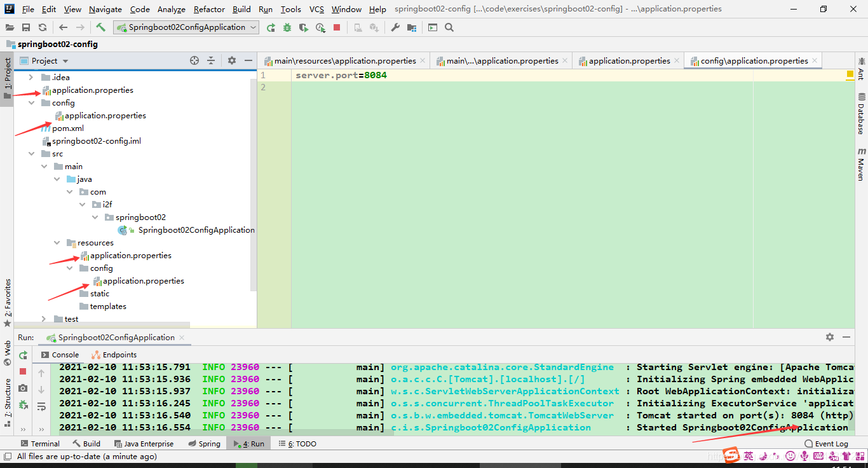Expand the .idea folder
The height and width of the screenshot is (468, 868).
click(31, 77)
